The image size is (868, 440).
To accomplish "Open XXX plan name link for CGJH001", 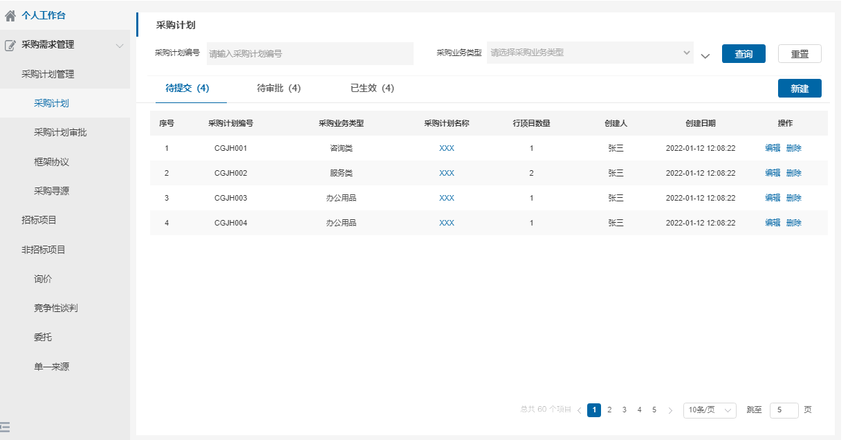I will pyautogui.click(x=447, y=148).
